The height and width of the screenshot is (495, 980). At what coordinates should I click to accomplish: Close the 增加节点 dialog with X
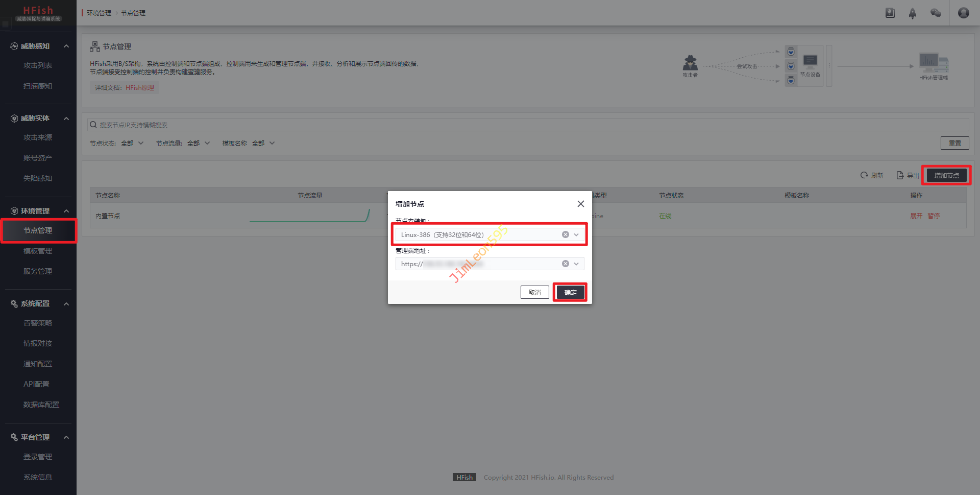tap(580, 204)
